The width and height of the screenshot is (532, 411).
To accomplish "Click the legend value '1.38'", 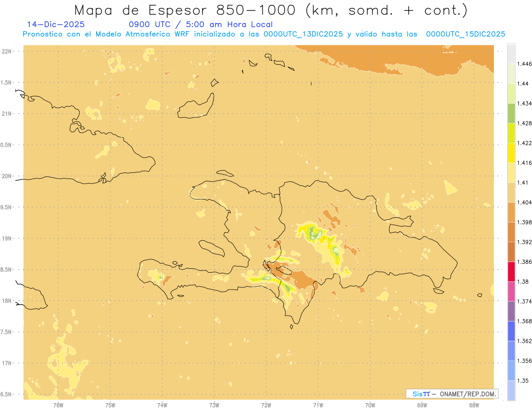I will pos(523,282).
